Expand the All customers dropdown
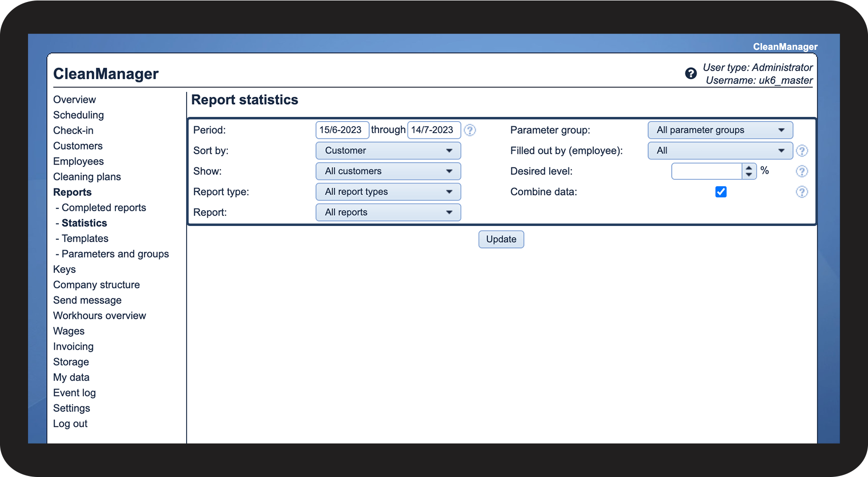Screen dimensions: 868x477 pyautogui.click(x=388, y=171)
